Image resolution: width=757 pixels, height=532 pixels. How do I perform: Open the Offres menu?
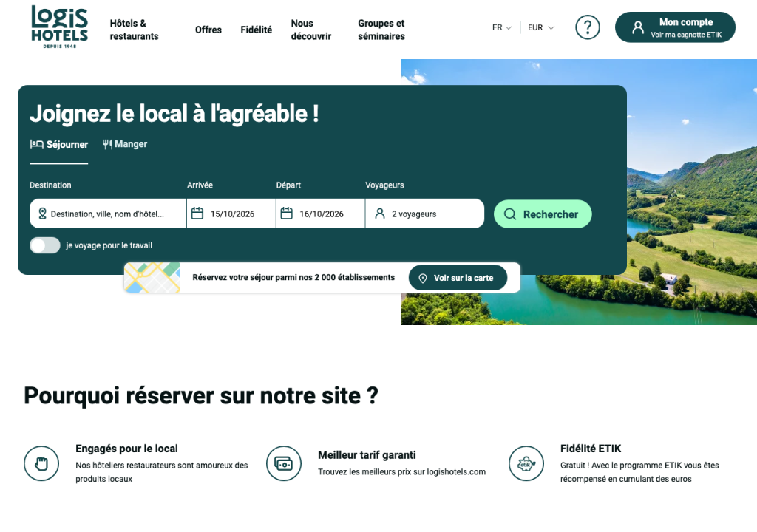tap(208, 30)
